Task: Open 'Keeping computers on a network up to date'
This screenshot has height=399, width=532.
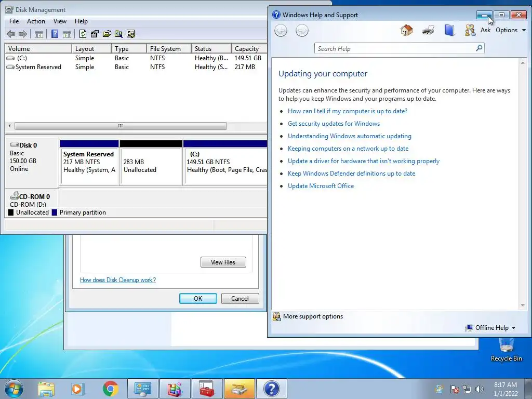Action: pos(348,149)
